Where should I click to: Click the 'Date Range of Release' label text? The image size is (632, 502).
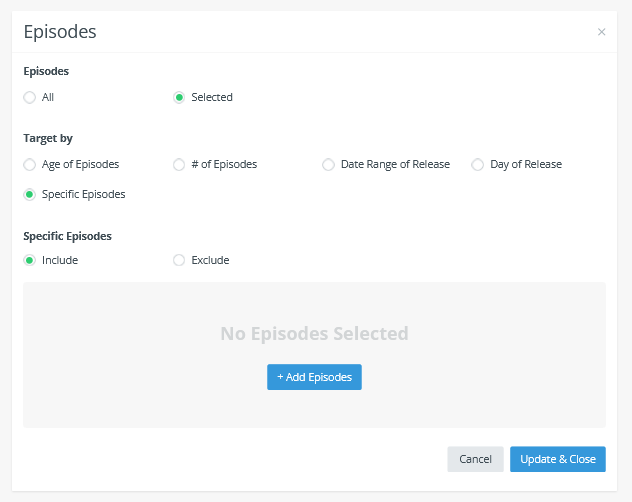pyautogui.click(x=395, y=164)
